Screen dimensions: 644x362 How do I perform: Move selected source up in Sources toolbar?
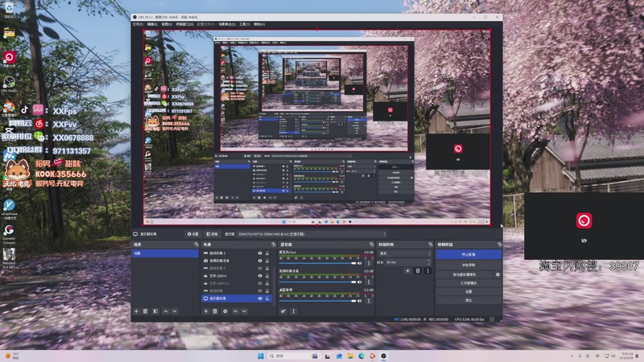(235, 311)
